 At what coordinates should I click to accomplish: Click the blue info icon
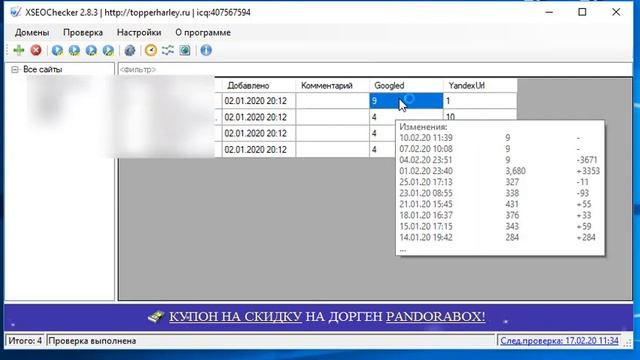[206, 50]
